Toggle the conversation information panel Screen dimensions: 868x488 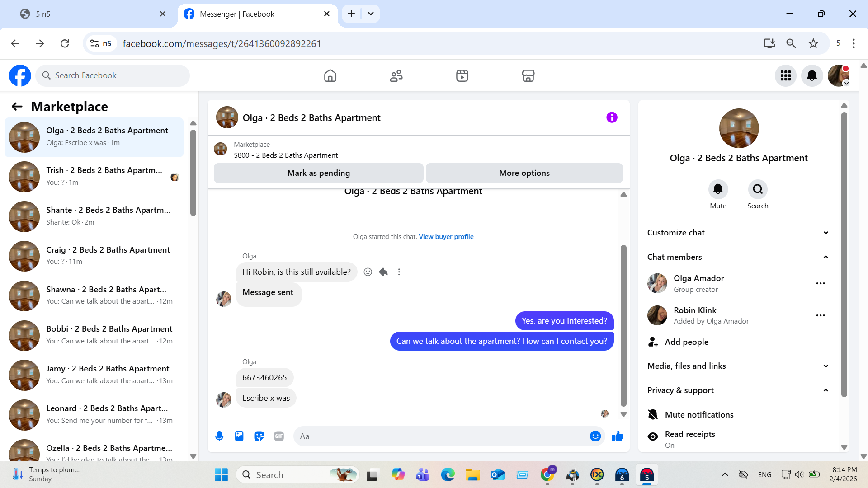click(612, 117)
